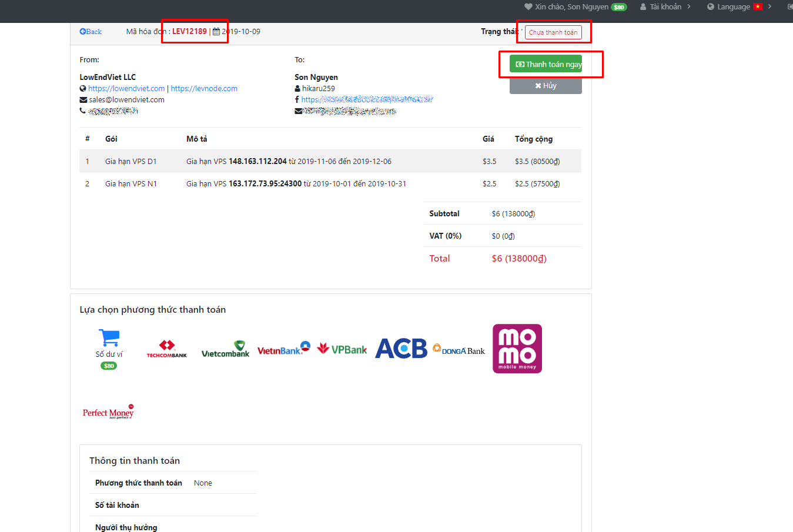793x532 pixels.
Task: Pick VPBank payment method
Action: click(342, 349)
